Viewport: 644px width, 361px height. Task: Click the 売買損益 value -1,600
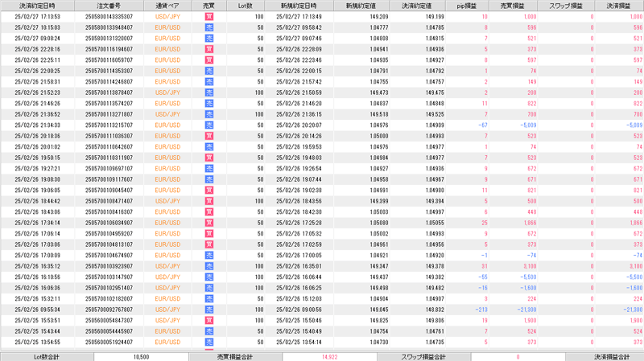[528, 288]
